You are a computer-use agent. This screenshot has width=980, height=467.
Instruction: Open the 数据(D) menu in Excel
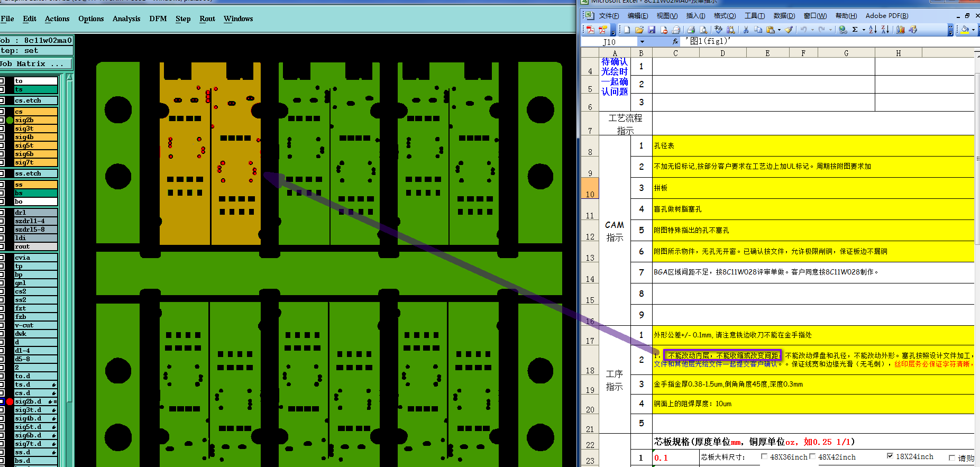(x=784, y=16)
